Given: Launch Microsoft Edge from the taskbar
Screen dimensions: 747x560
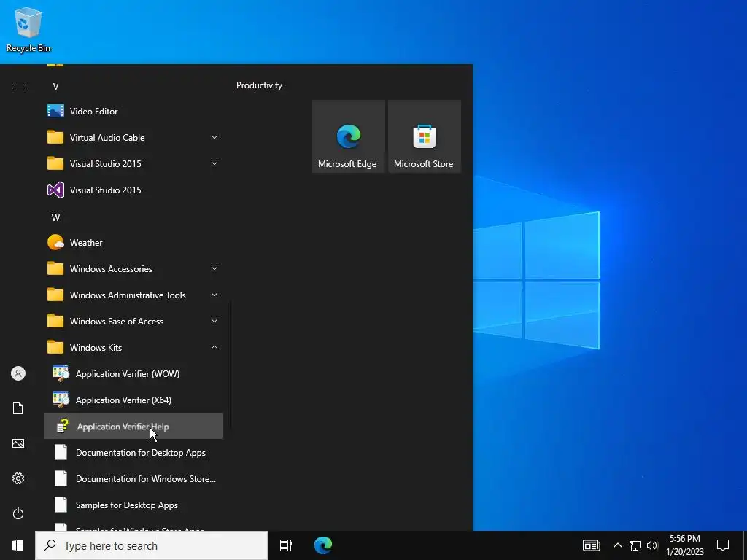Looking at the screenshot, I should (x=323, y=545).
